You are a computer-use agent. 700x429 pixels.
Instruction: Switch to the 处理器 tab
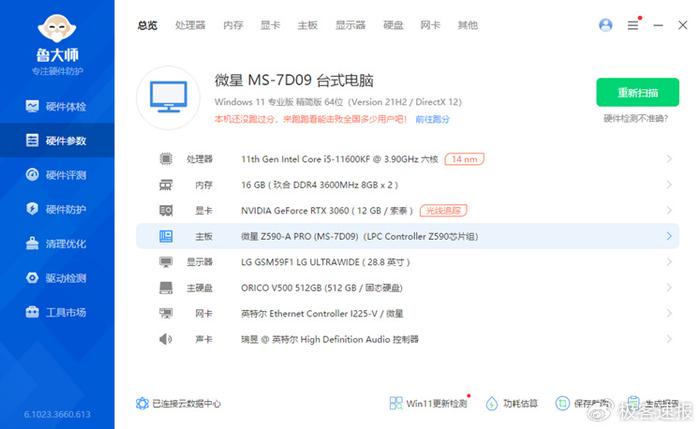[190, 25]
